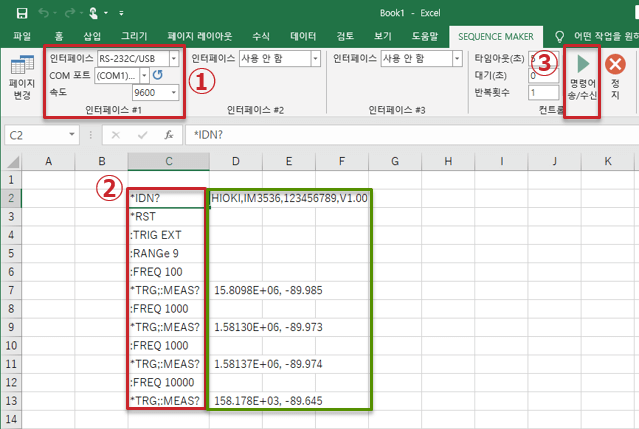Screen dimensions: 639x429
Task: Click the COM port refresh icon
Action: [158, 75]
